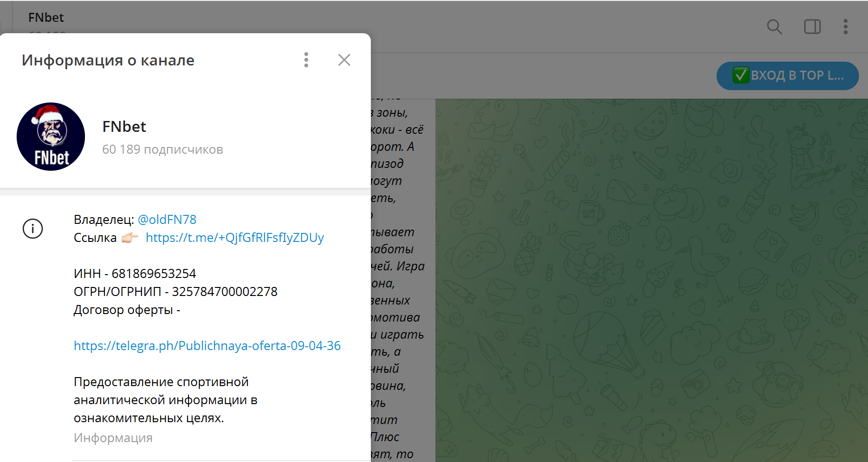This screenshot has width=868, height=462.
Task: Click the FNbet channel avatar
Action: 51,137
